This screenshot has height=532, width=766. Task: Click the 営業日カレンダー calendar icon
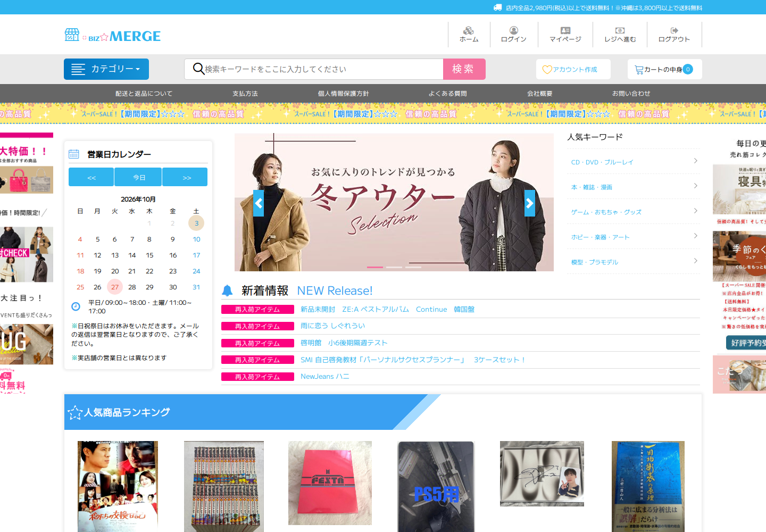74,154
